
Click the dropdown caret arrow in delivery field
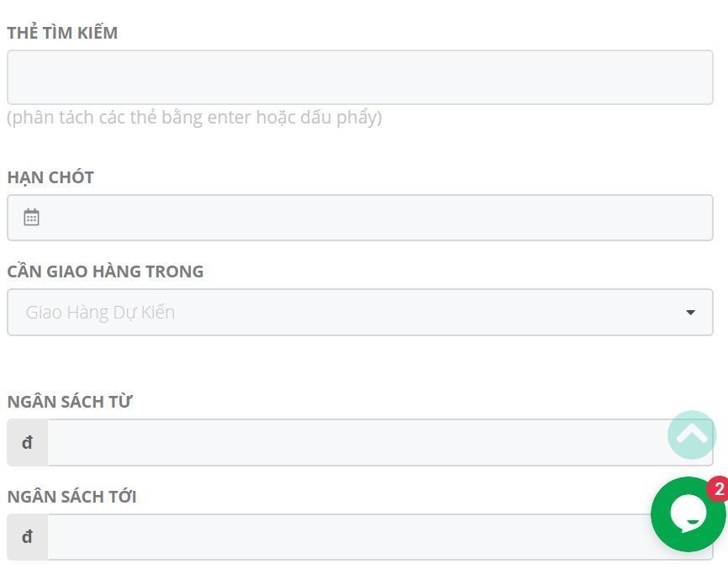690,313
